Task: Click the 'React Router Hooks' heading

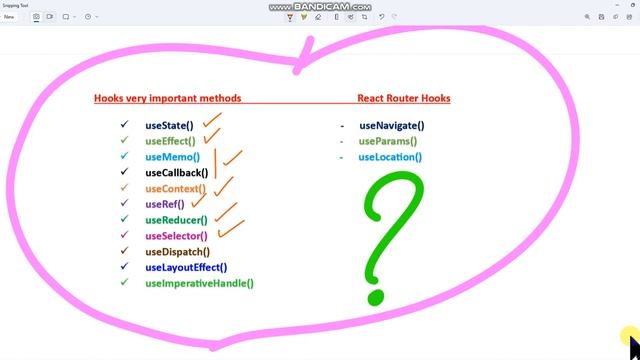Action: point(404,98)
